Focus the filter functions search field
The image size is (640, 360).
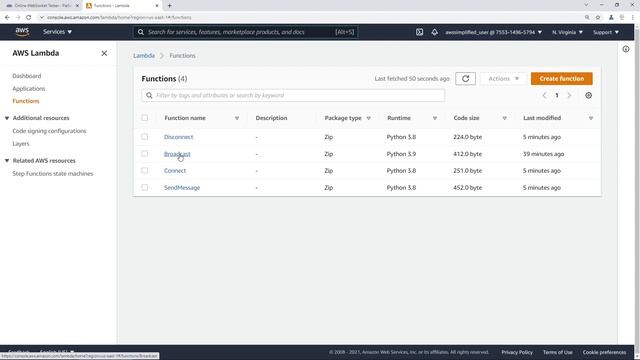[293, 95]
